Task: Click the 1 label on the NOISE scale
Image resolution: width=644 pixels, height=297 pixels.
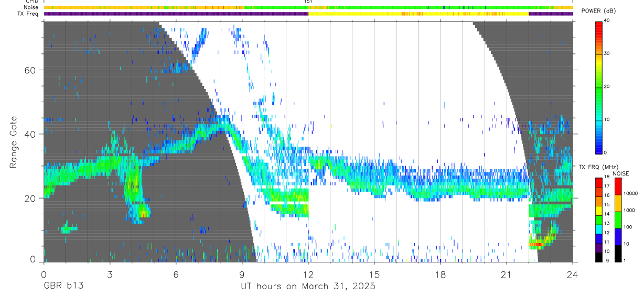Action: point(625,261)
